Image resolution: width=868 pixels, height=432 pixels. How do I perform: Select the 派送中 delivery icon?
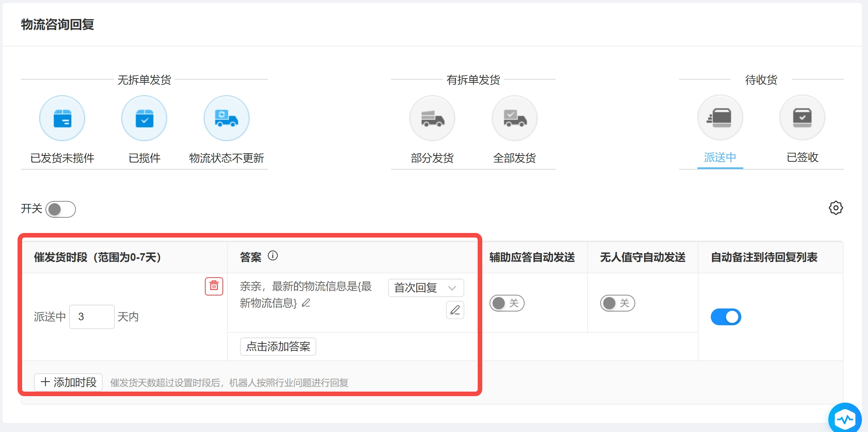pyautogui.click(x=720, y=117)
